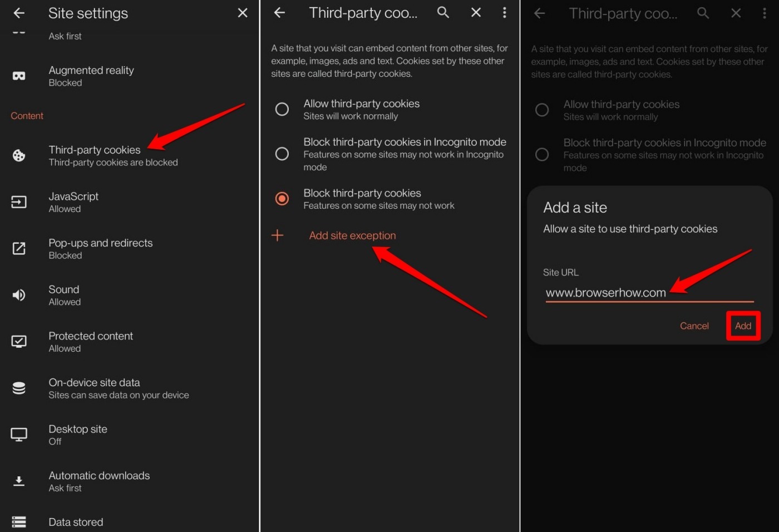Open Desktop site setting
This screenshot has height=532, width=779.
[130, 435]
